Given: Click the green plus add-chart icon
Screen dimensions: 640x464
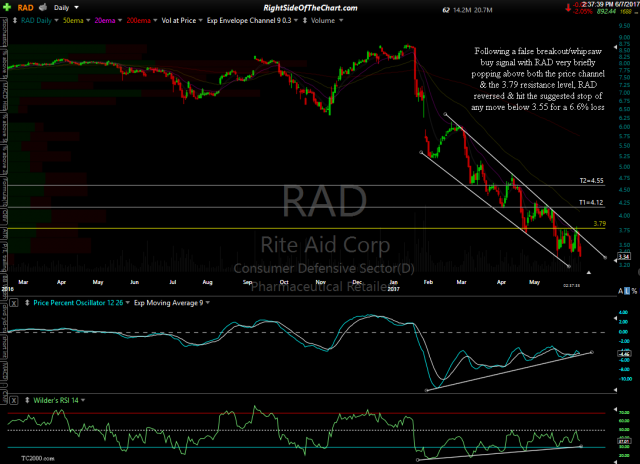Looking at the screenshot, I should point(7,7).
